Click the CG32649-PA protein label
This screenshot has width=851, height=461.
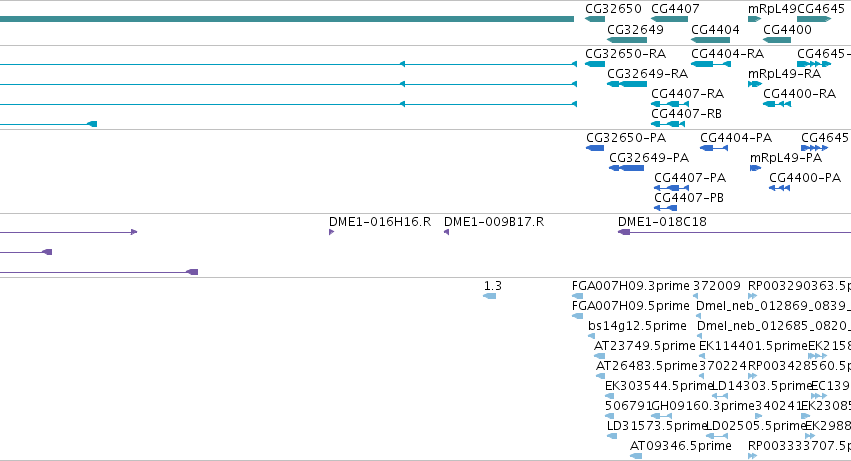[x=649, y=157]
